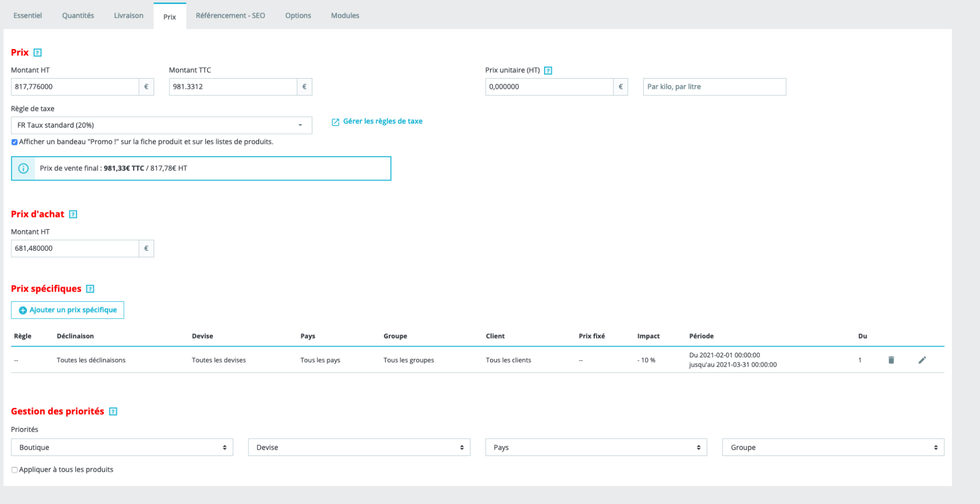Open the Règle de taxe dropdown

click(161, 125)
